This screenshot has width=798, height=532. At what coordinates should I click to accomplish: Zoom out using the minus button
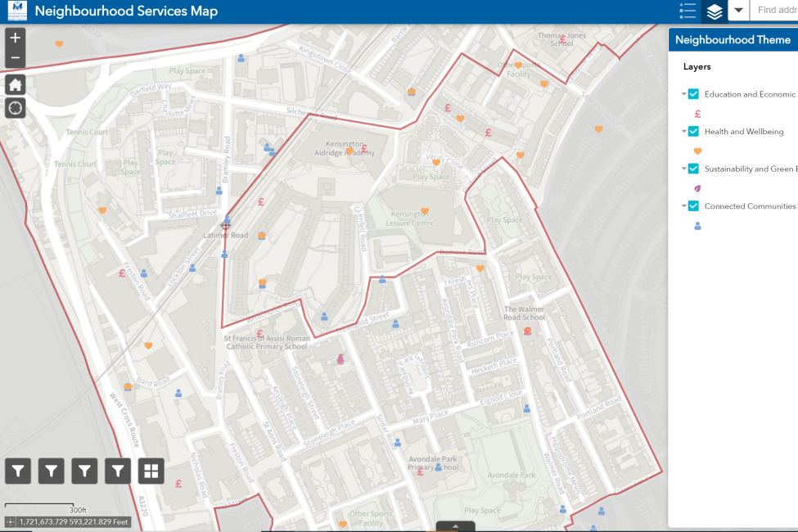coord(15,59)
